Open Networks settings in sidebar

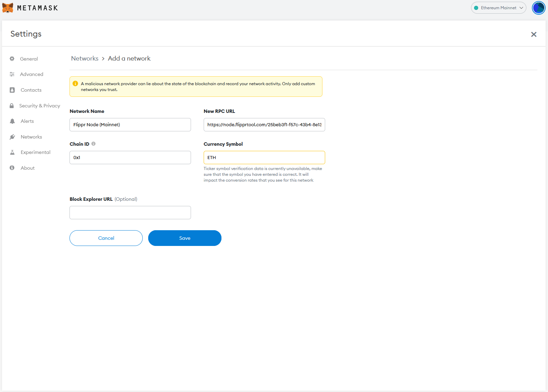tap(31, 137)
